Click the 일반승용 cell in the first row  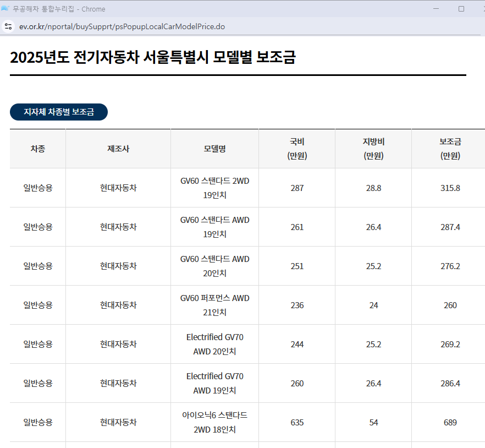[37, 187]
